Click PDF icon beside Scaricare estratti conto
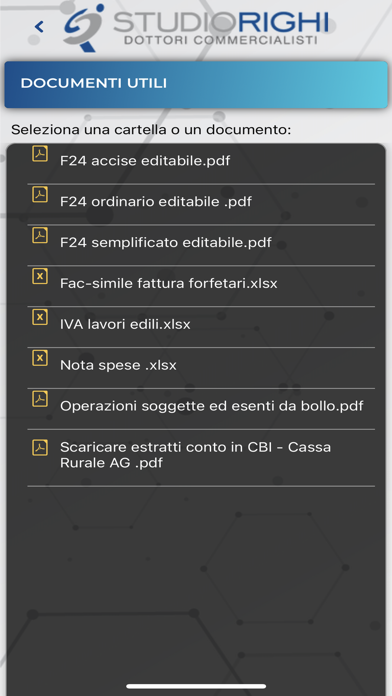392x696 pixels. (40, 447)
